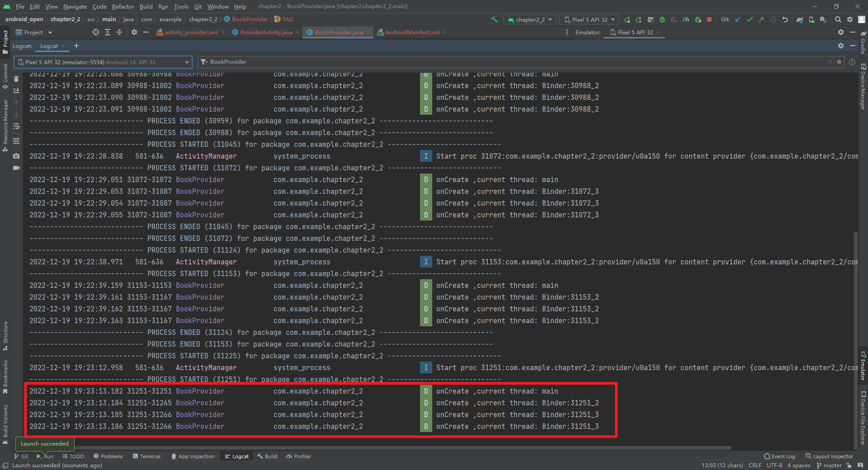Open the Problems tool window
The height and width of the screenshot is (470, 868).
pos(108,456)
